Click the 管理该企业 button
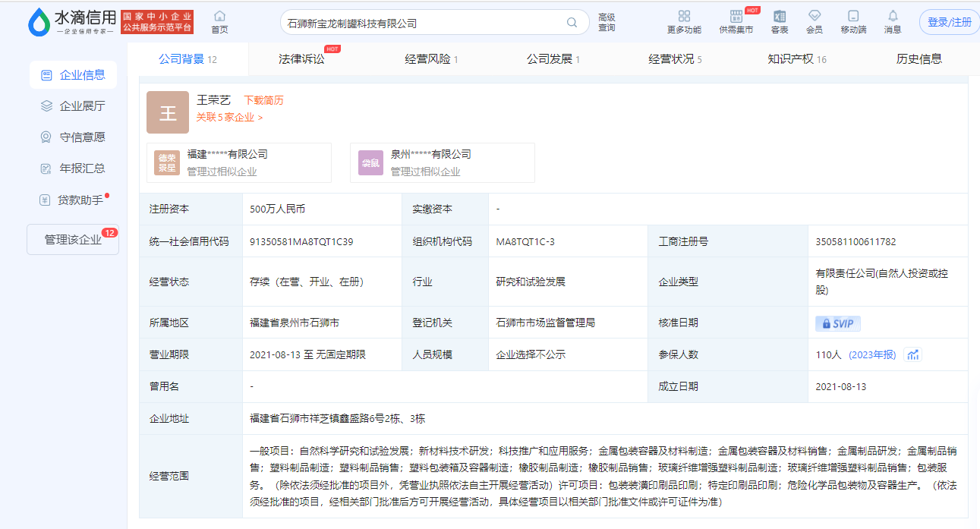The height and width of the screenshot is (529, 980). 73,240
